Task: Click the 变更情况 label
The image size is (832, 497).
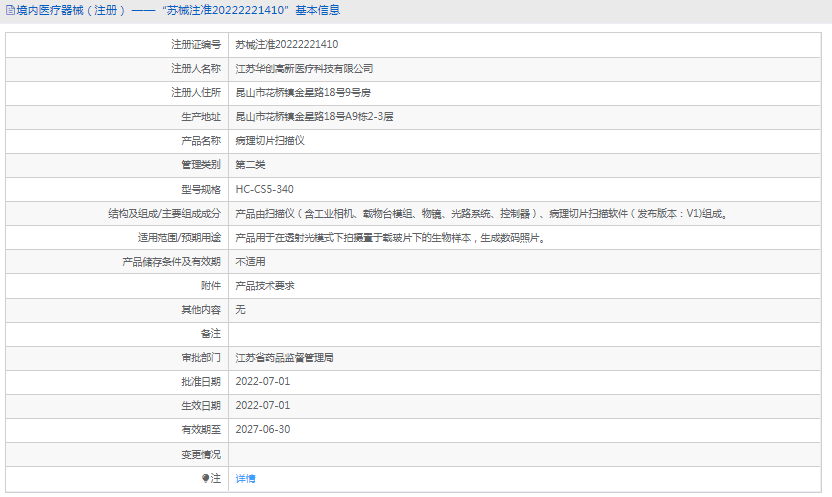Action: coord(201,455)
